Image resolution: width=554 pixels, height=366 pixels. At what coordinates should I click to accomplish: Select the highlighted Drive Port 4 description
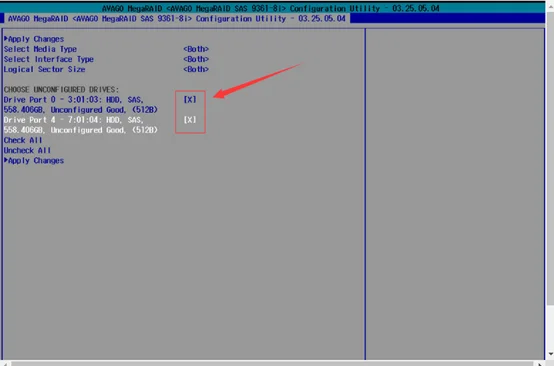tap(81, 125)
